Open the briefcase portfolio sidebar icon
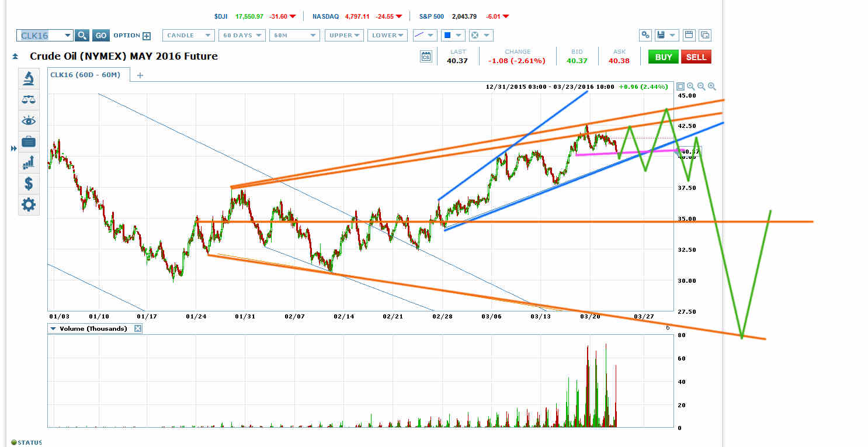 29,141
